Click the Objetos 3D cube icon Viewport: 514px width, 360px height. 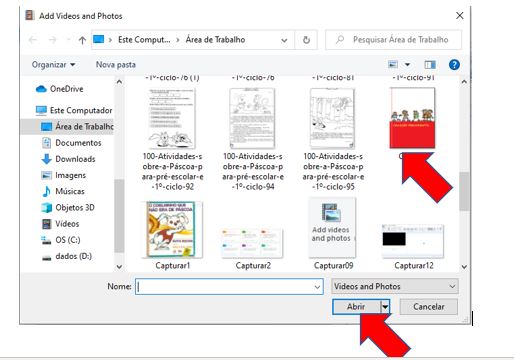(x=46, y=208)
